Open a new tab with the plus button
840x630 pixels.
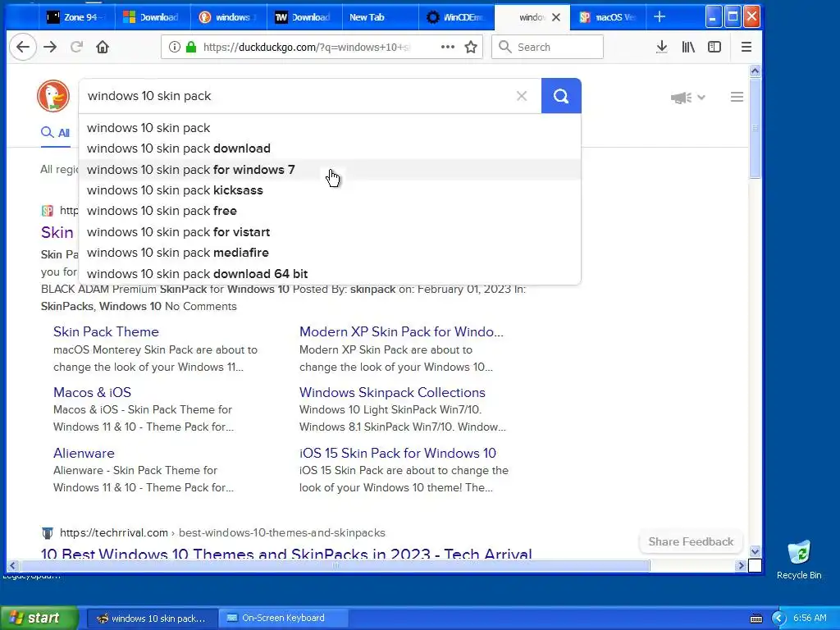pyautogui.click(x=660, y=17)
